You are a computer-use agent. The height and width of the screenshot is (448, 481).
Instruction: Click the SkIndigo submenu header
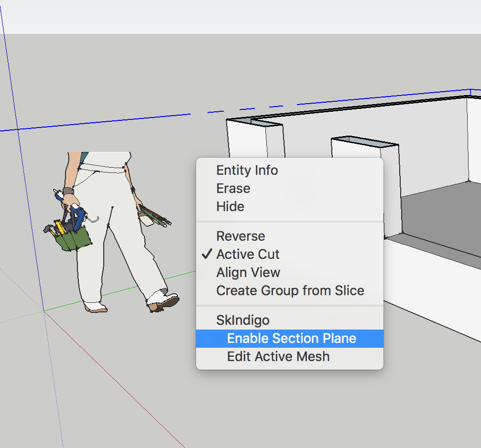290,320
